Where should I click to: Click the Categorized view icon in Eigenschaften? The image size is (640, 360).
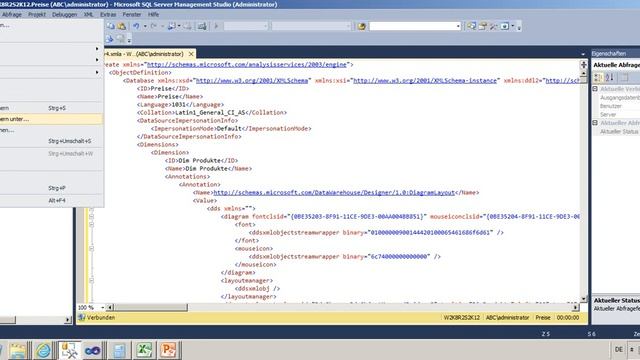598,78
